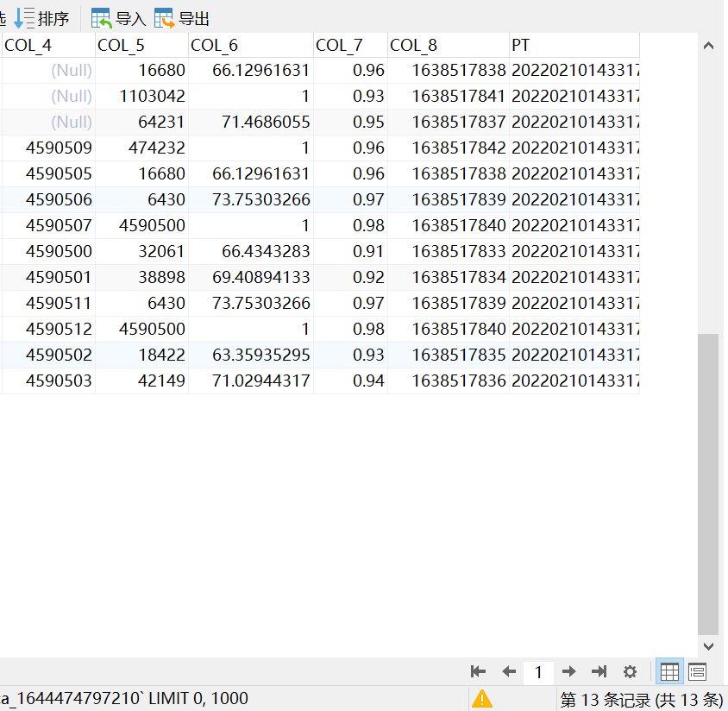Click the scroll down arrow on scrollbar
Viewport: 728px width, 711px height.
tap(708, 645)
